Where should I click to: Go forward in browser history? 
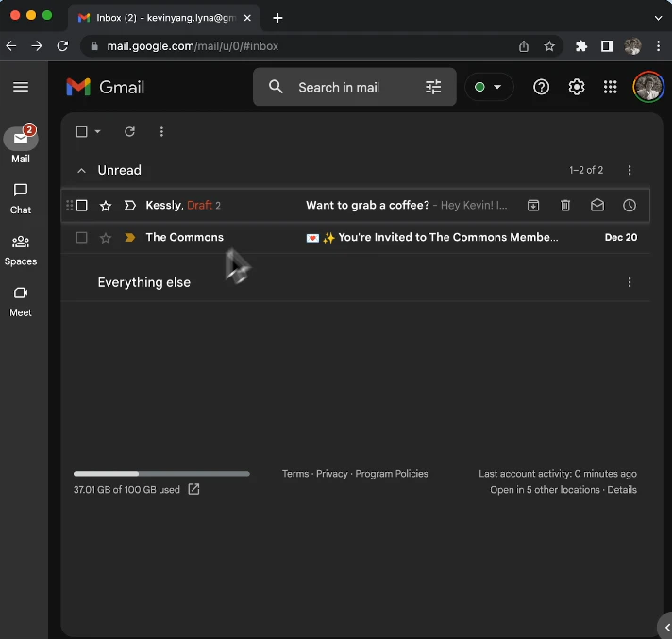tap(37, 46)
